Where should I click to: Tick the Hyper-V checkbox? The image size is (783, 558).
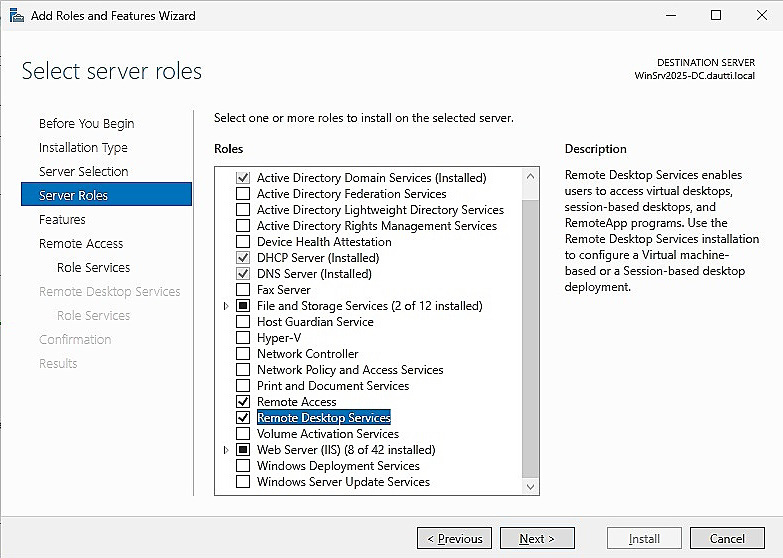[x=243, y=338]
